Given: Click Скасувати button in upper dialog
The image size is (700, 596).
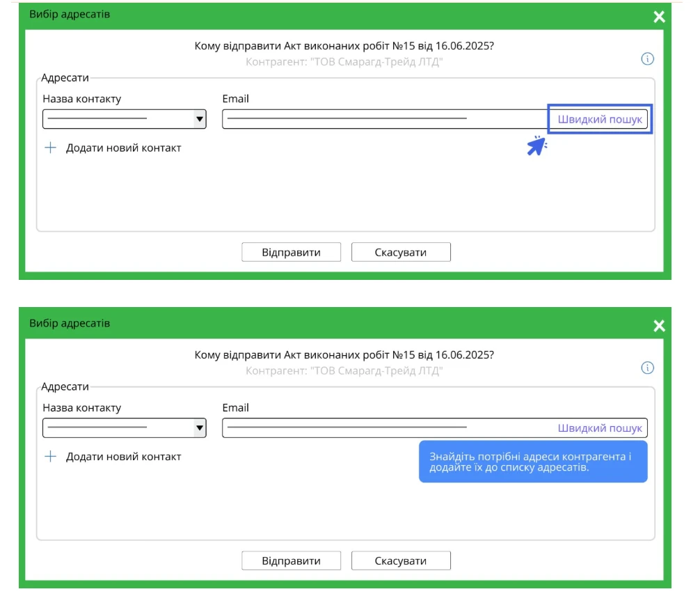Looking at the screenshot, I should [x=401, y=252].
